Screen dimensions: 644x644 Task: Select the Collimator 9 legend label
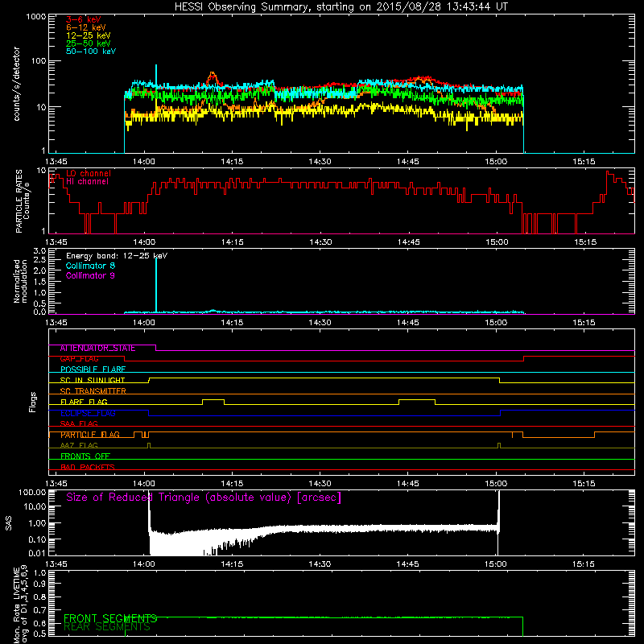[90, 275]
